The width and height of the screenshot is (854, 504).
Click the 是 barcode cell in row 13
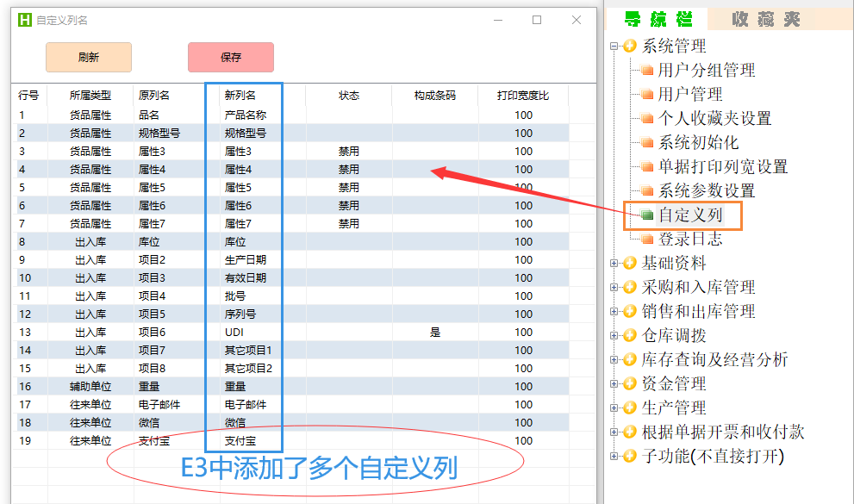coord(434,332)
